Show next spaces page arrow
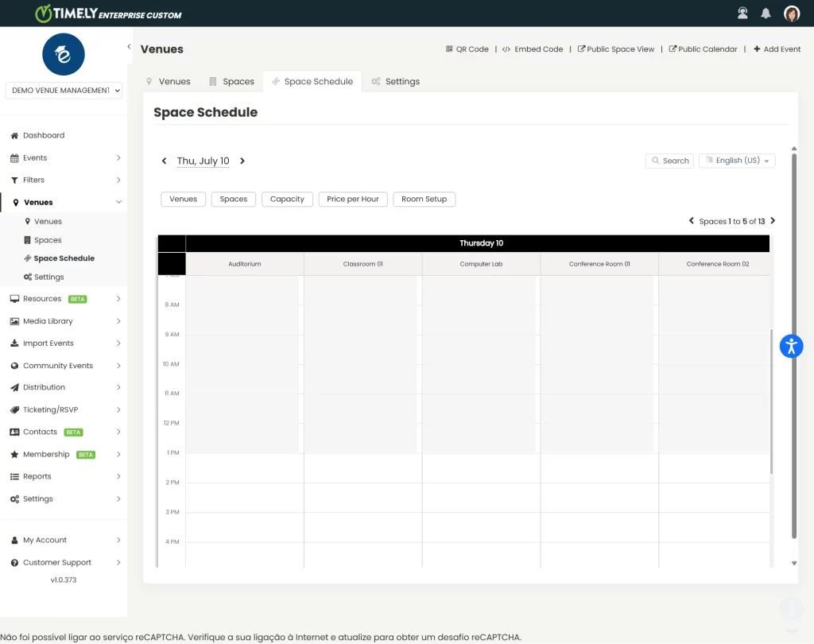 click(773, 221)
